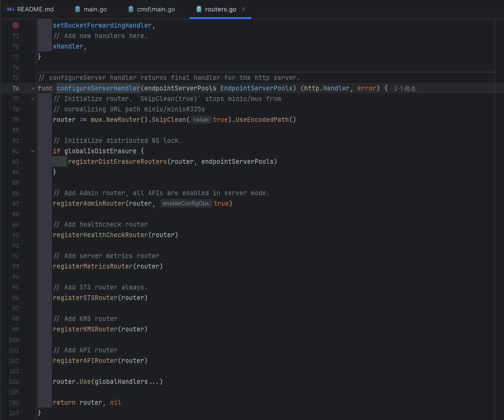504x420 pixels.
Task: Click the xHandler identifier on line 72
Action: click(x=68, y=46)
